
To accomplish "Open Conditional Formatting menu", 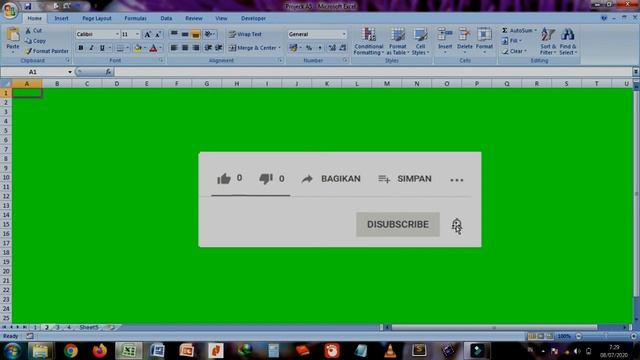I will pyautogui.click(x=369, y=41).
